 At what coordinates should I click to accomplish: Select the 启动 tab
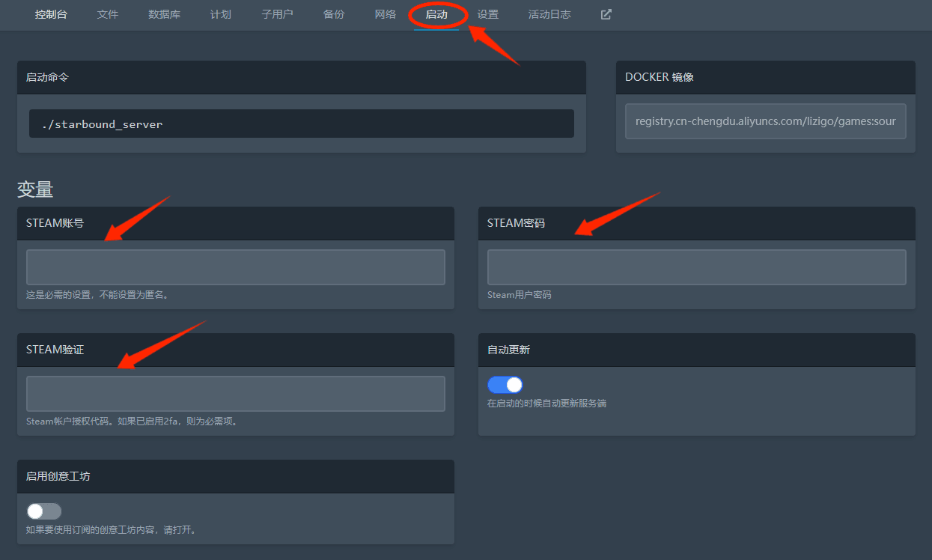pyautogui.click(x=436, y=14)
